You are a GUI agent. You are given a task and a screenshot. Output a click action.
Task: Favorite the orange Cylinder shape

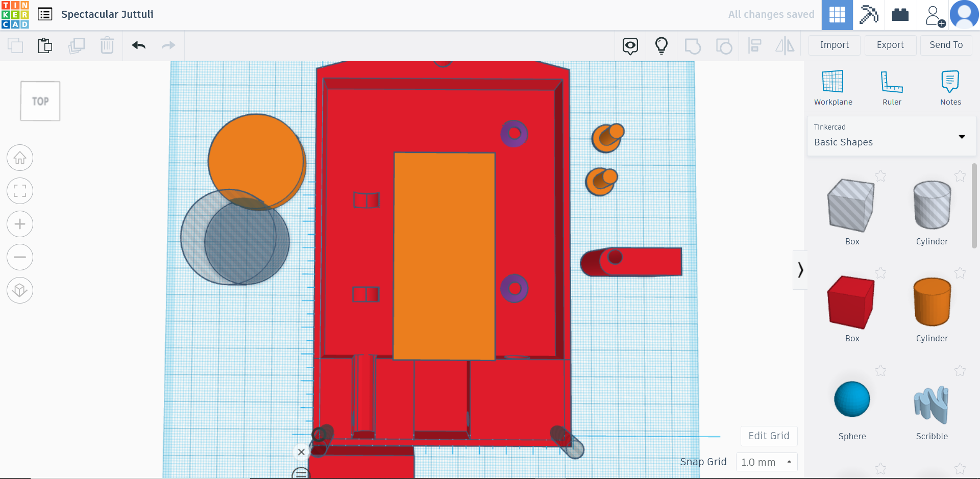tap(960, 273)
